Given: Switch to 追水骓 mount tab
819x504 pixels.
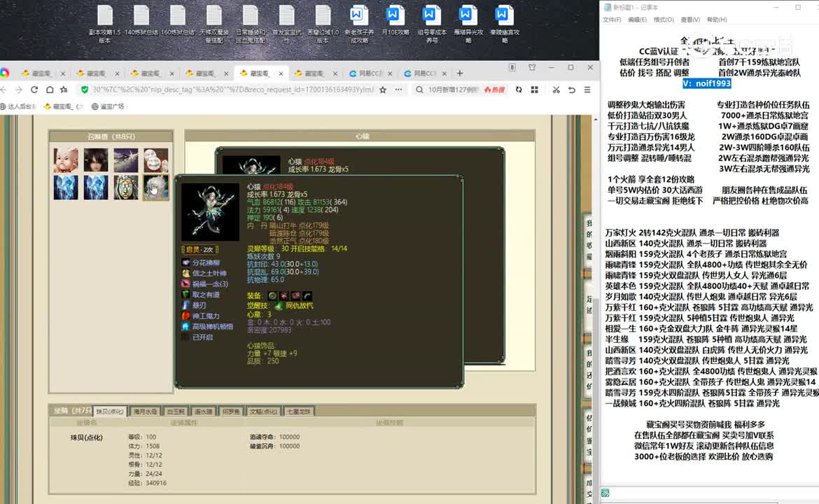Looking at the screenshot, I should coord(203,412).
